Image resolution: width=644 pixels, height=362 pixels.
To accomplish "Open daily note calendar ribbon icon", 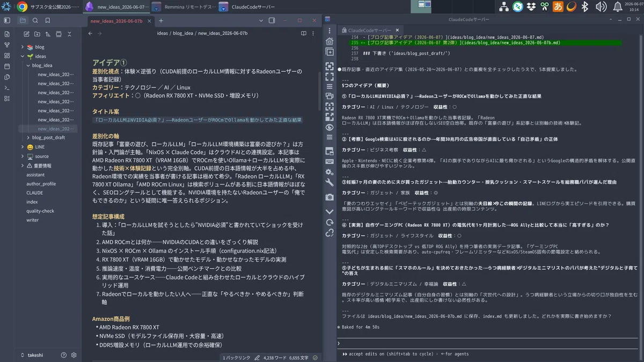I will point(7,67).
